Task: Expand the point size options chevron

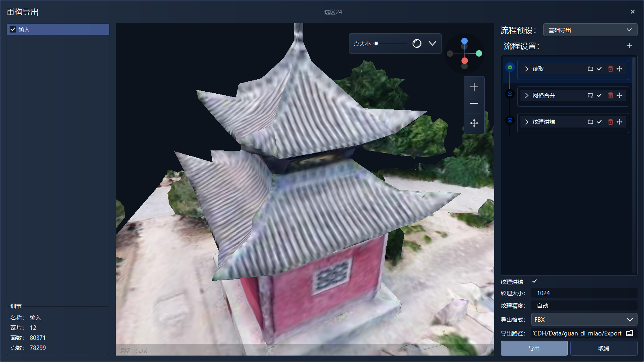Action: pos(432,43)
